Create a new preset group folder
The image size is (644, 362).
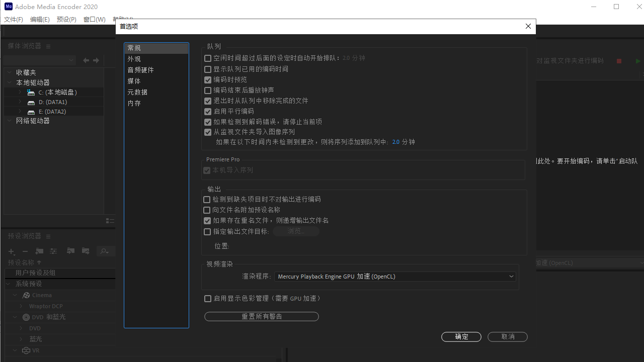(39, 251)
